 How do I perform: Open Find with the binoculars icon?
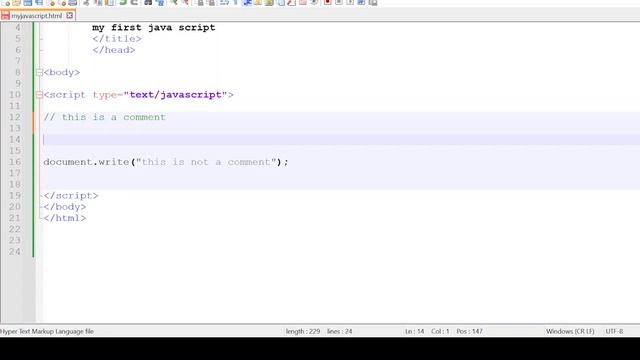[148, 2]
